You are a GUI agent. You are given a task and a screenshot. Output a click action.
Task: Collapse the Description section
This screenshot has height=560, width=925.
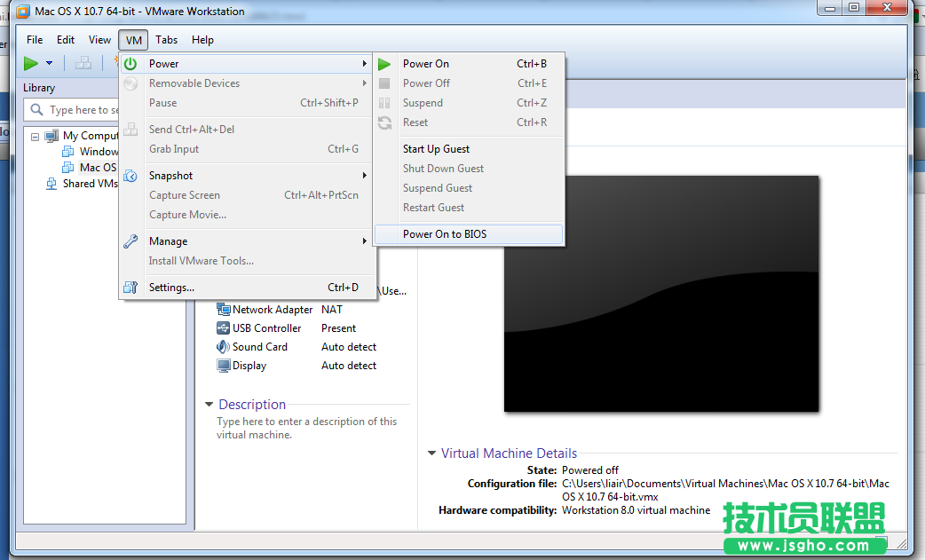[208, 404]
